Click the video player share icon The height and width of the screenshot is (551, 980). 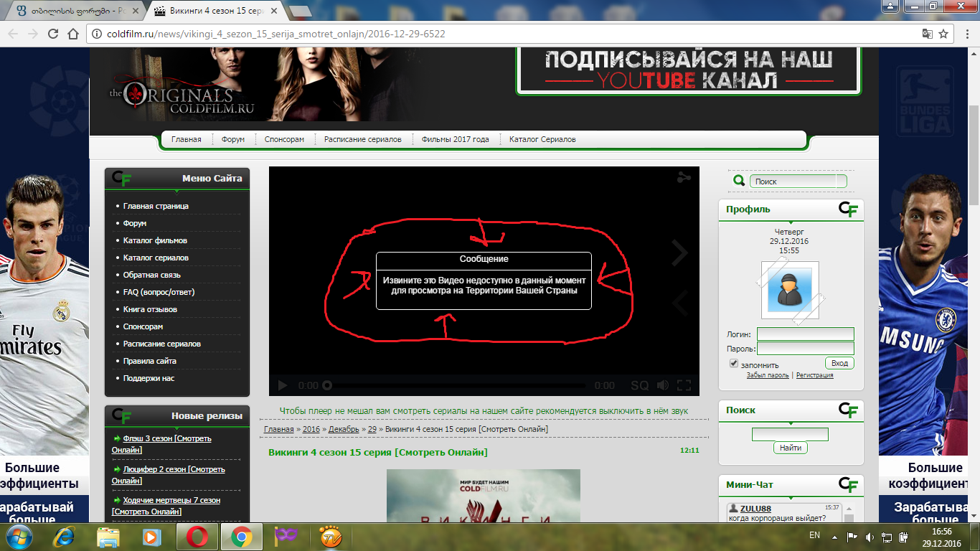(x=684, y=178)
